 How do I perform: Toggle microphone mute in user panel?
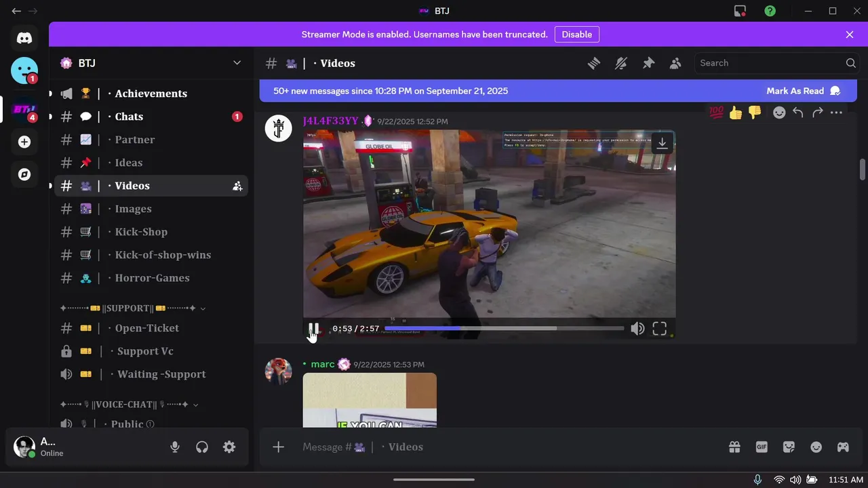click(x=175, y=447)
